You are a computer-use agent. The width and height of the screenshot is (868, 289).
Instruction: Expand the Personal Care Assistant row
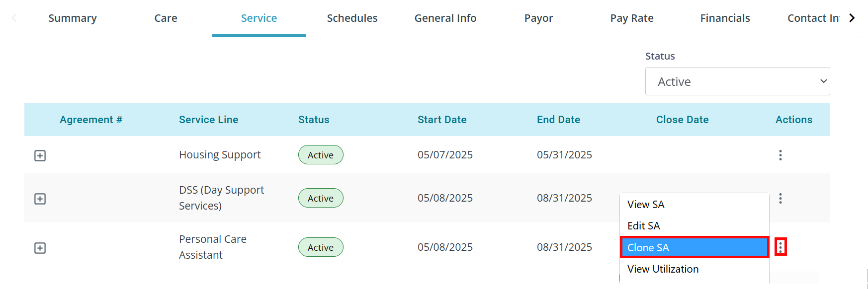click(x=40, y=248)
